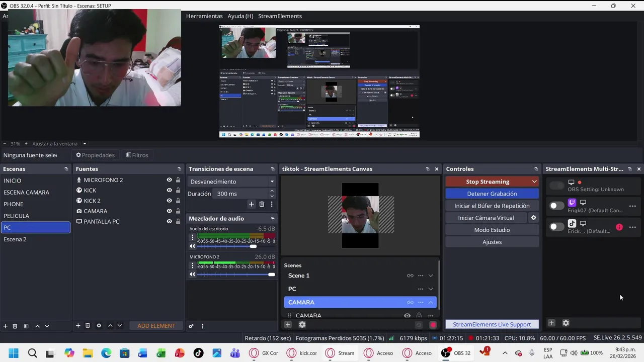
Task: Move source down in Fuentes panel
Action: (120, 326)
